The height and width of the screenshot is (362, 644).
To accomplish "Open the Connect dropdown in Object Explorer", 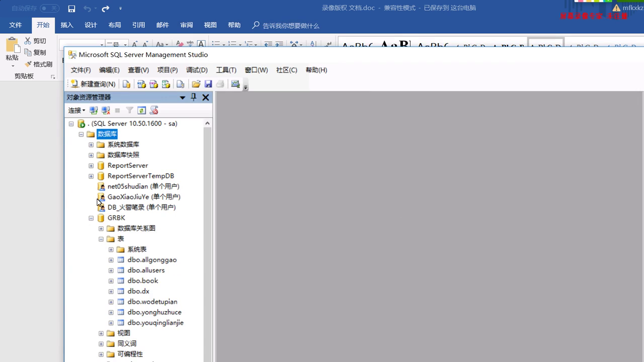I will coord(77,110).
